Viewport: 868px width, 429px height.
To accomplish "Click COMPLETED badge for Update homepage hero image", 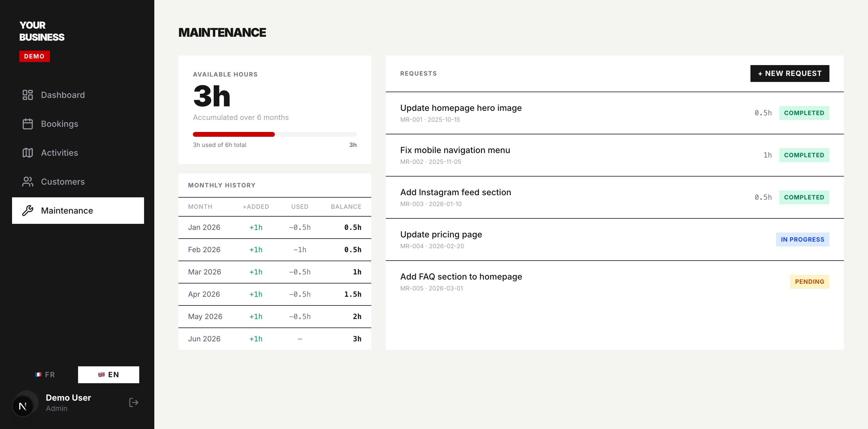I will coord(804,113).
